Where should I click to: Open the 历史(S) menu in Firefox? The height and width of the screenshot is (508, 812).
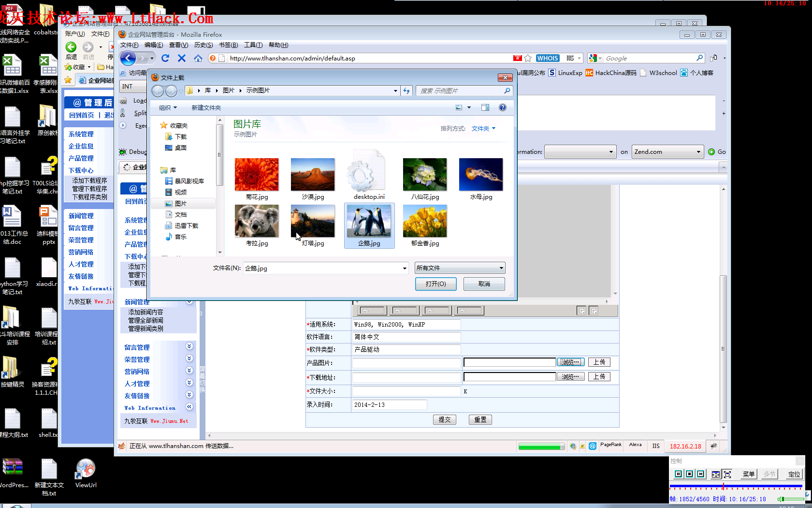(203, 45)
